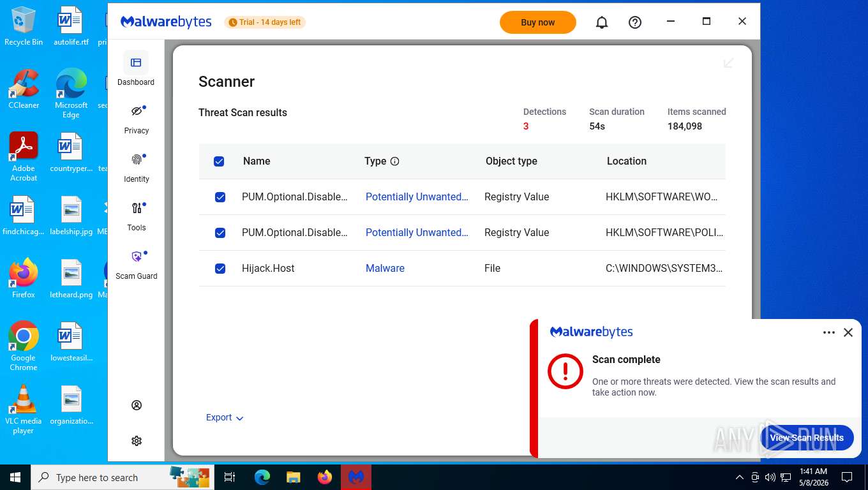Image resolution: width=868 pixels, height=490 pixels.
Task: Open the Identity fingerprint section
Action: 137,167
